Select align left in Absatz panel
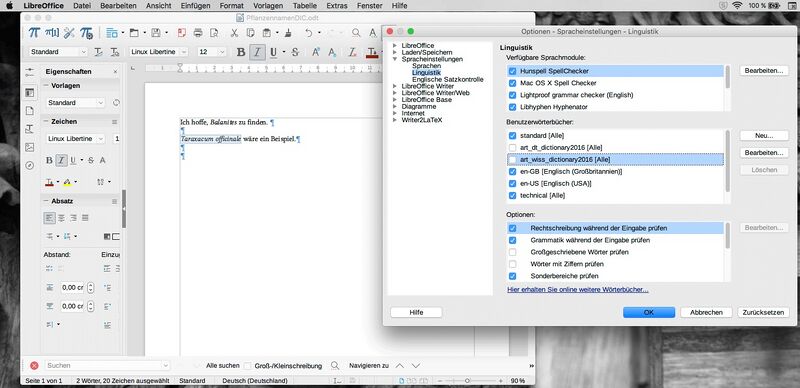 pos(49,218)
